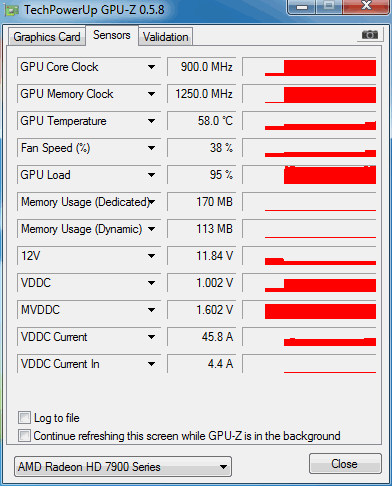Click the Close button

click(345, 464)
